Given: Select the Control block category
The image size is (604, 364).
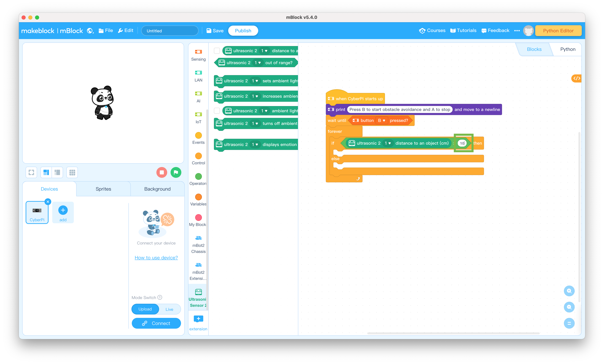Looking at the screenshot, I should 198,159.
